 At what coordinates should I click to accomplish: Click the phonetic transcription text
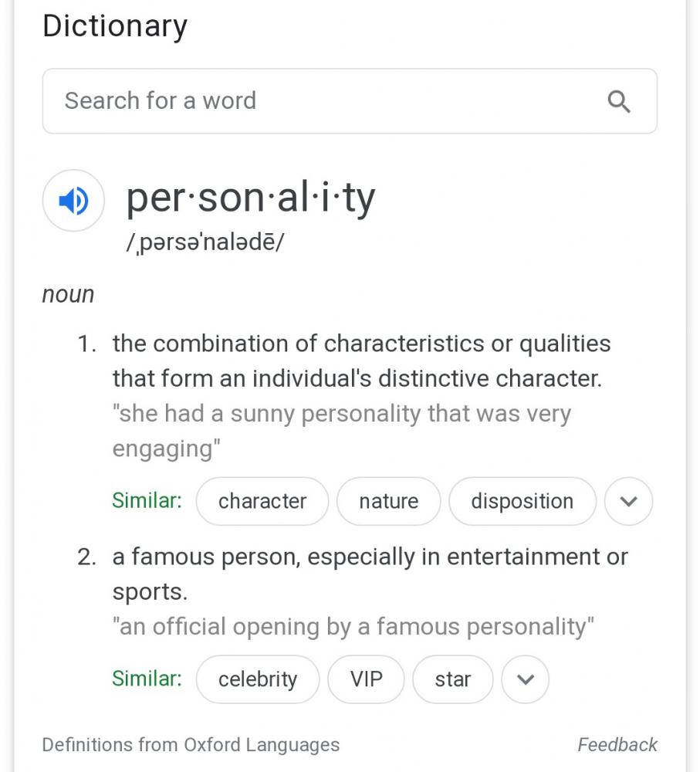tap(205, 242)
